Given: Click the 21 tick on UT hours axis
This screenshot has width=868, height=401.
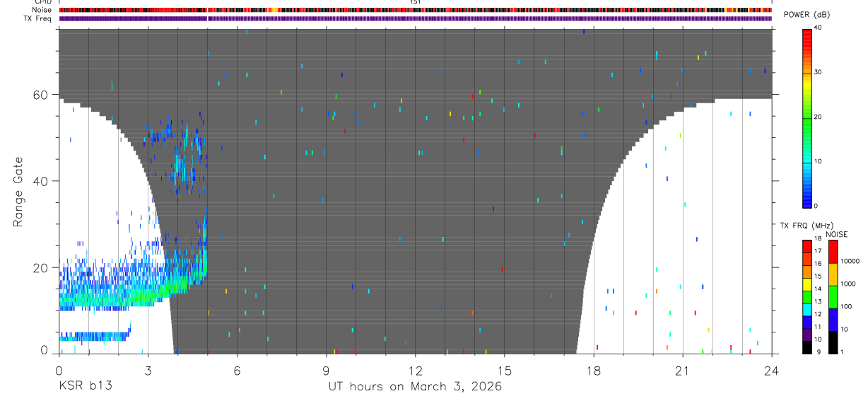Looking at the screenshot, I should tap(683, 370).
